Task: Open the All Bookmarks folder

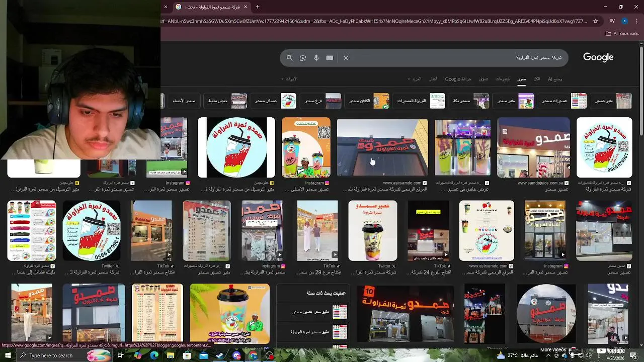Action: point(622,34)
